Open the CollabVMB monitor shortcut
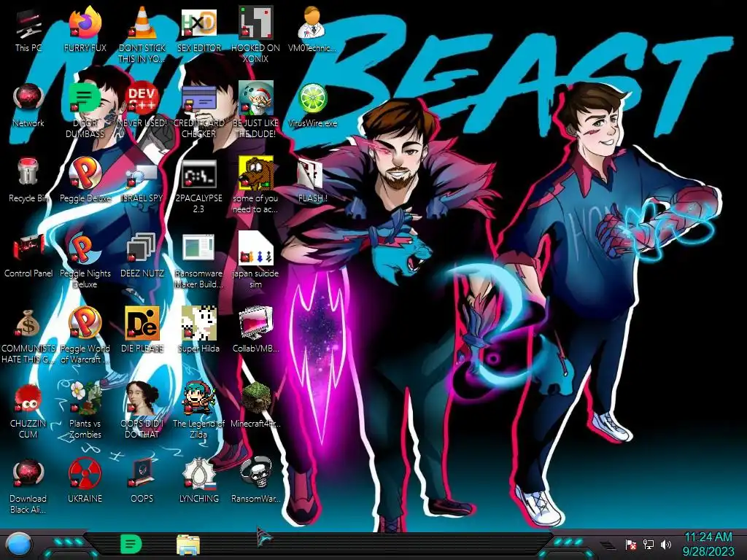747x560 pixels. click(256, 331)
